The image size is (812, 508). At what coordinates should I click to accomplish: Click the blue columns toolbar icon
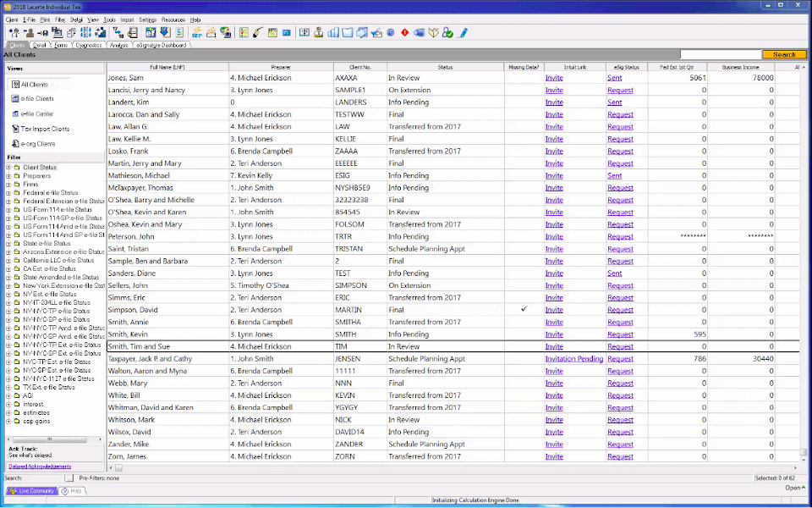[85, 33]
